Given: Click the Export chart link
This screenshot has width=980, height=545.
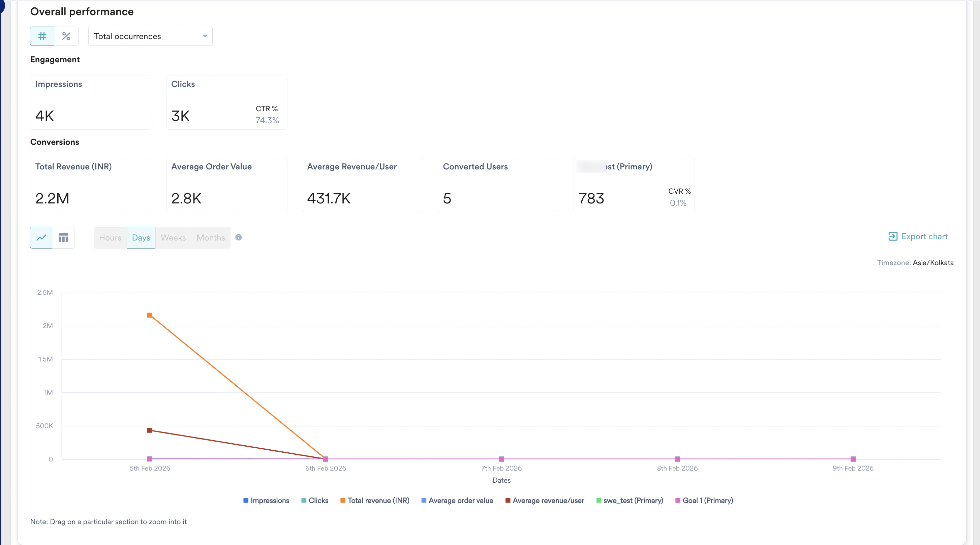Looking at the screenshot, I should [924, 236].
